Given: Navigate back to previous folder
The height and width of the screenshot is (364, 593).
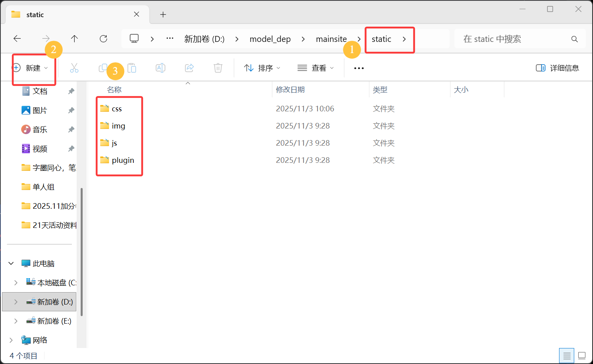Looking at the screenshot, I should click(17, 39).
